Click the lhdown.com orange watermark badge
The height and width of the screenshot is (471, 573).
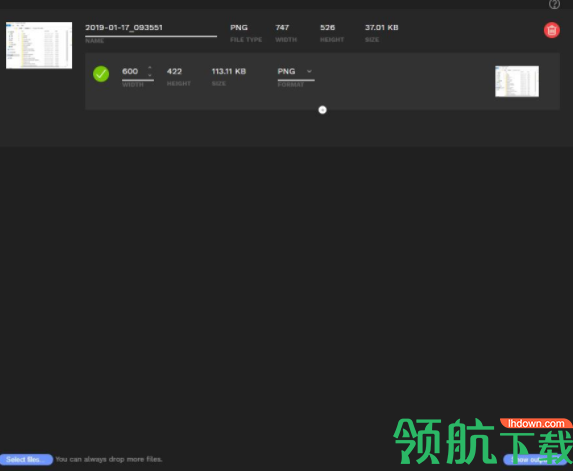(536, 423)
